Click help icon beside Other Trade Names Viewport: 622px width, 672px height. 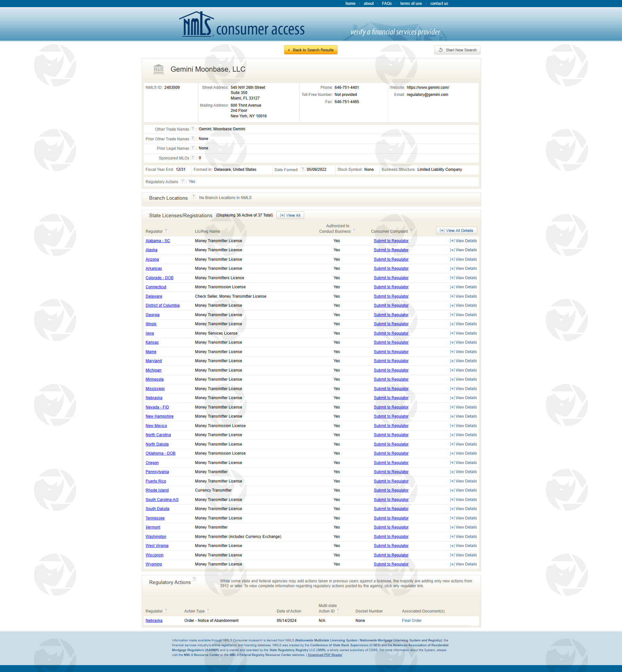click(192, 129)
